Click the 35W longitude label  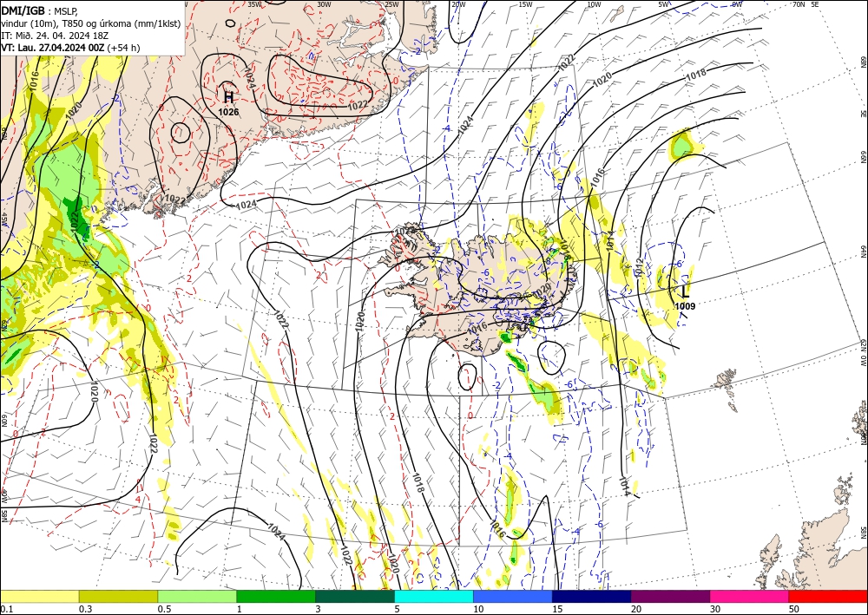click(x=254, y=4)
